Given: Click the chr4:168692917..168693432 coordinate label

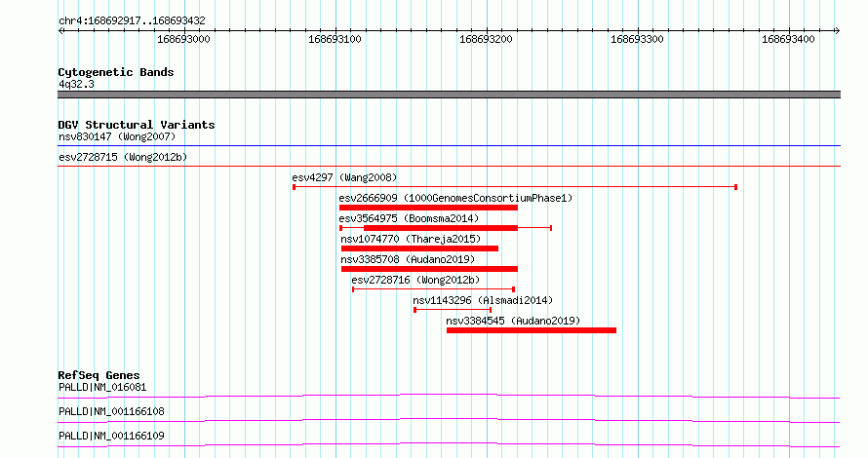Looking at the screenshot, I should tap(132, 21).
